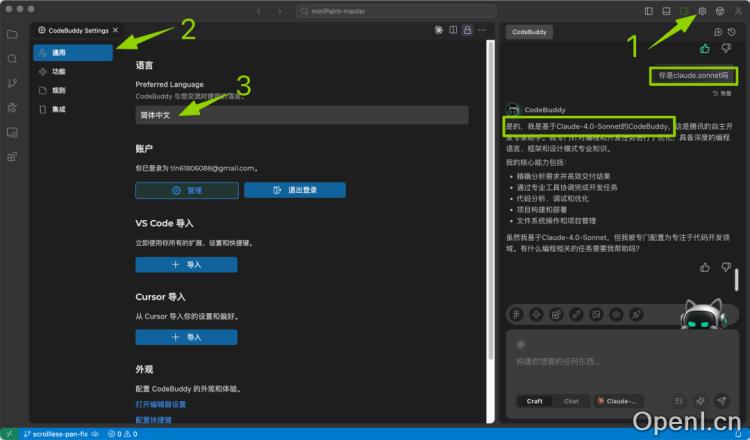Click the second diamond icon in quick-action row

pos(536,314)
